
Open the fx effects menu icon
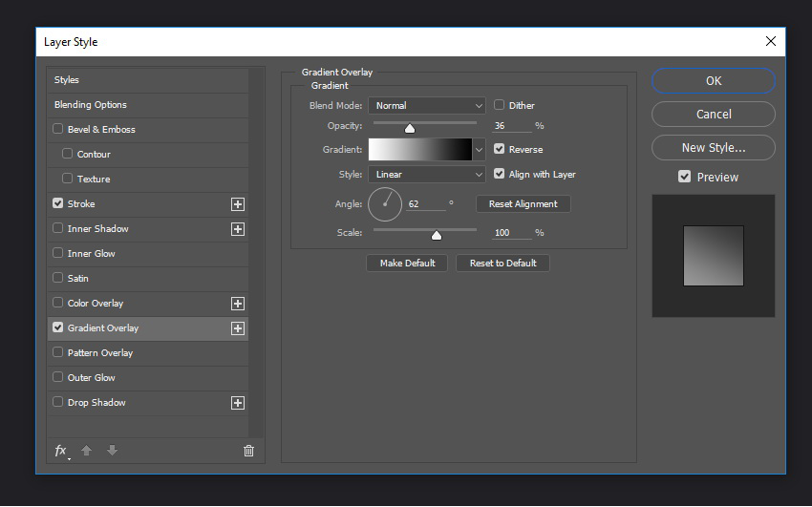pos(62,451)
